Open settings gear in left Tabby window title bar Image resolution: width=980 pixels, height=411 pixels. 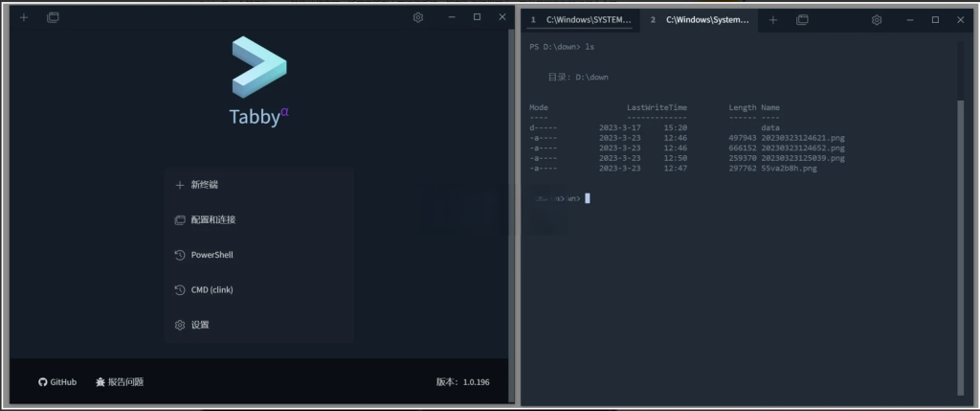[x=418, y=17]
